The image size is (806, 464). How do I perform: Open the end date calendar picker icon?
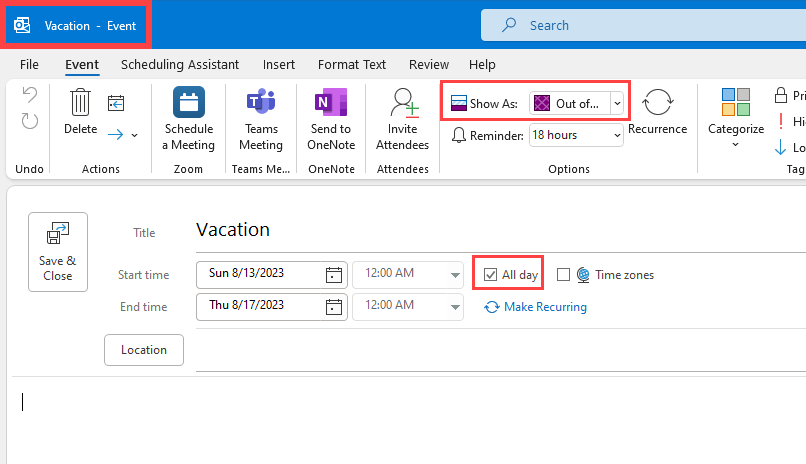[334, 307]
